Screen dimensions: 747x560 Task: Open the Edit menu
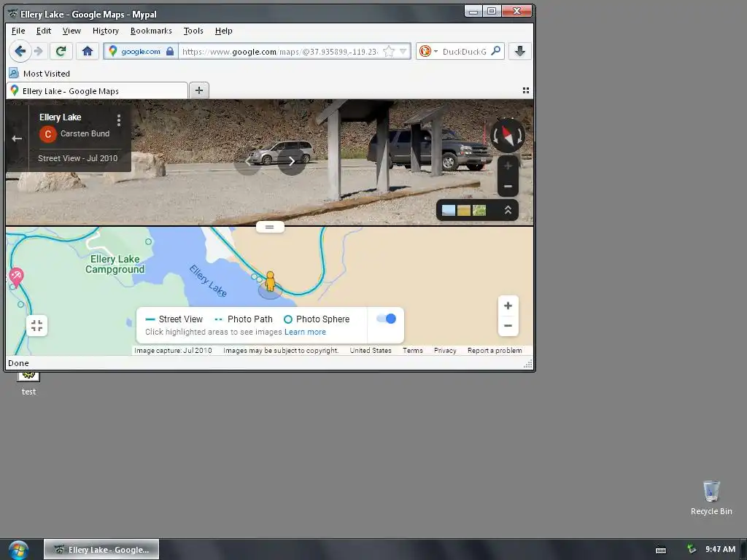(43, 31)
